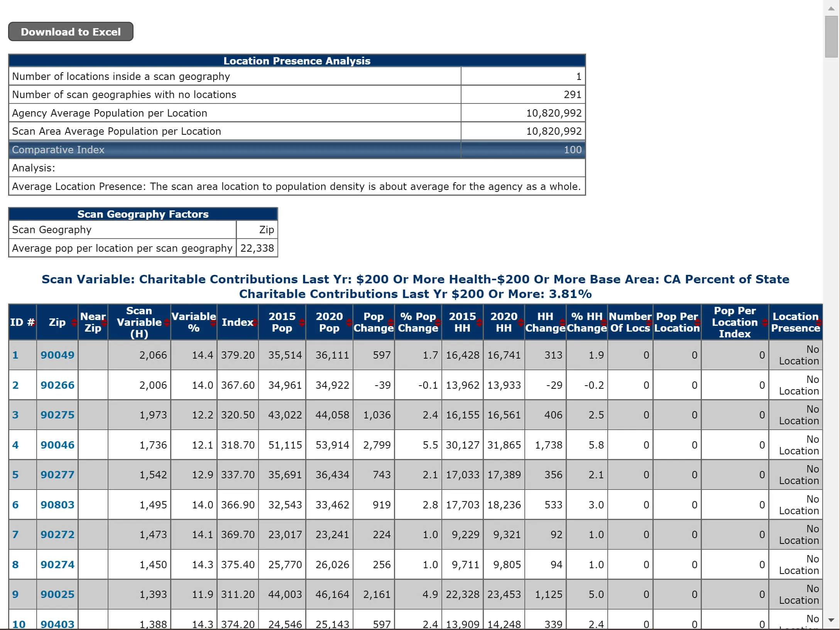The image size is (840, 630).
Task: Sort the 2015 Pop column
Action: point(301,322)
